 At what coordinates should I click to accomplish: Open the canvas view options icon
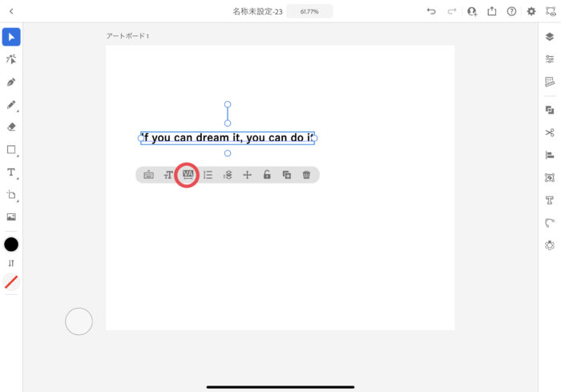tap(551, 11)
